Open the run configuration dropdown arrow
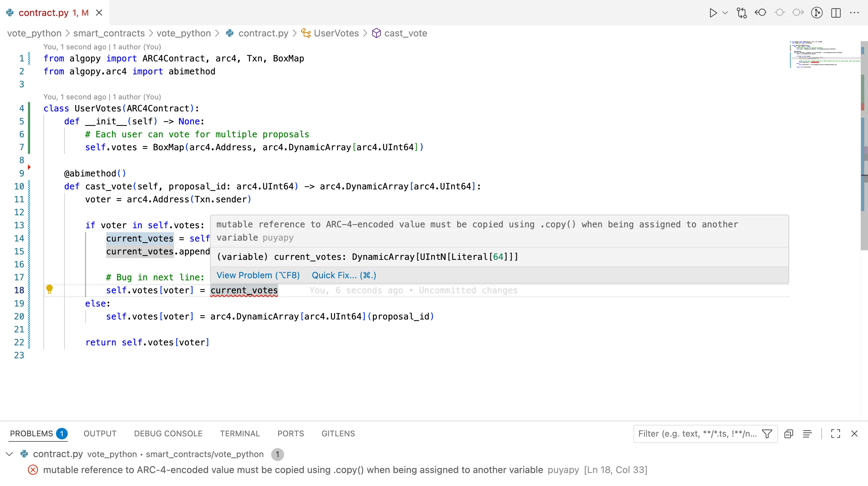Viewport: 868px width, 486px height. point(725,13)
